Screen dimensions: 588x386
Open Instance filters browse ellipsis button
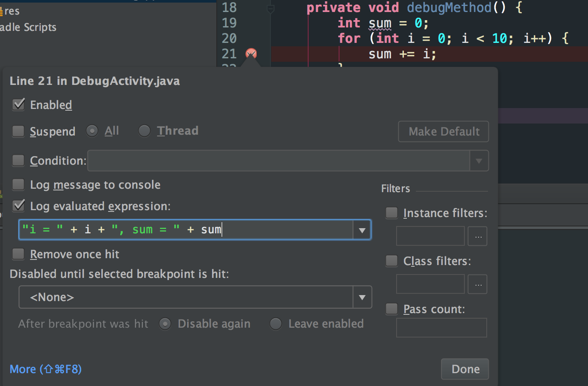click(x=478, y=236)
